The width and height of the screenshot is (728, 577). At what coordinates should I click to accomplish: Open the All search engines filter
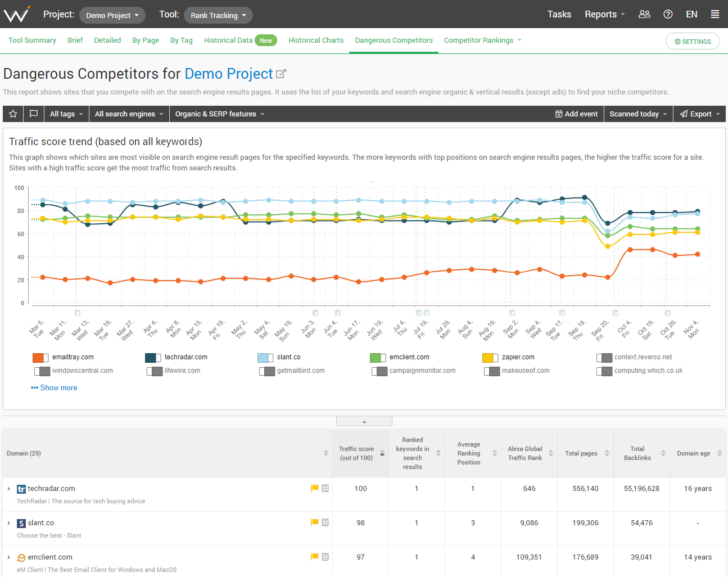pyautogui.click(x=129, y=114)
